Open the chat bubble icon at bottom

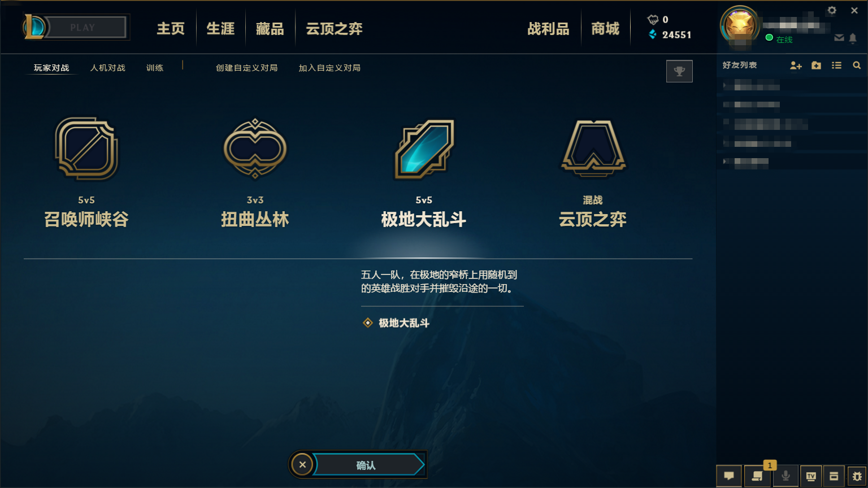(x=729, y=476)
